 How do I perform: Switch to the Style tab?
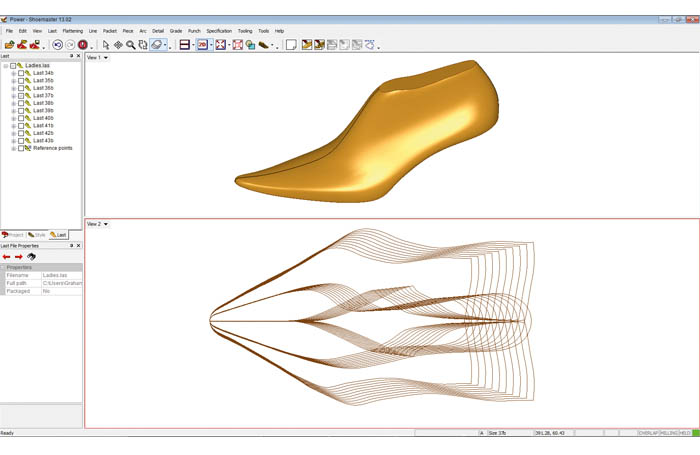click(x=38, y=235)
